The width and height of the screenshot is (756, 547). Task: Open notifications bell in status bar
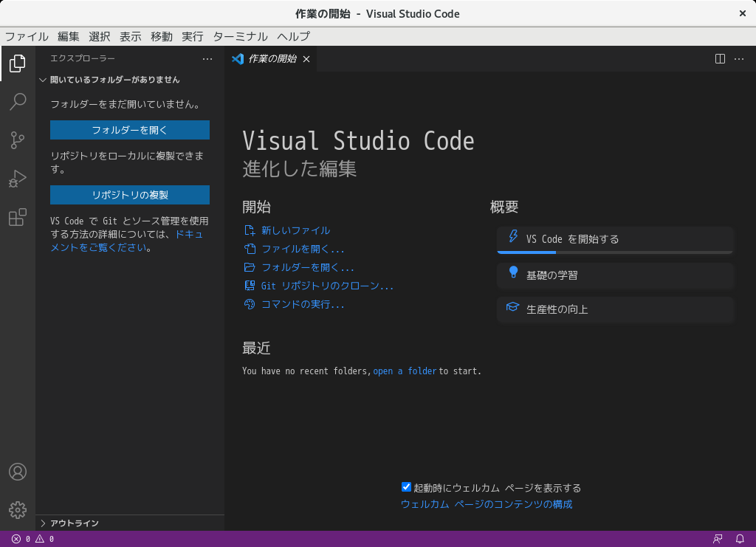[x=740, y=539]
